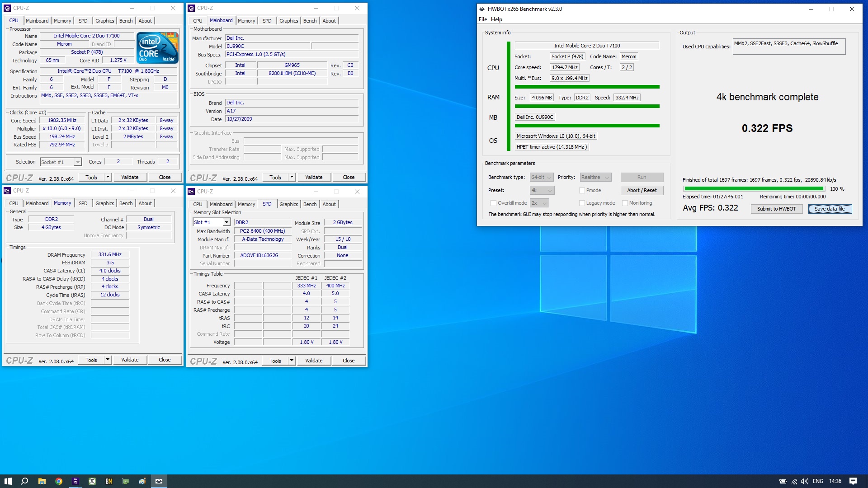
Task: Click the Part Number ADOVF1B163G2G field
Action: click(263, 255)
